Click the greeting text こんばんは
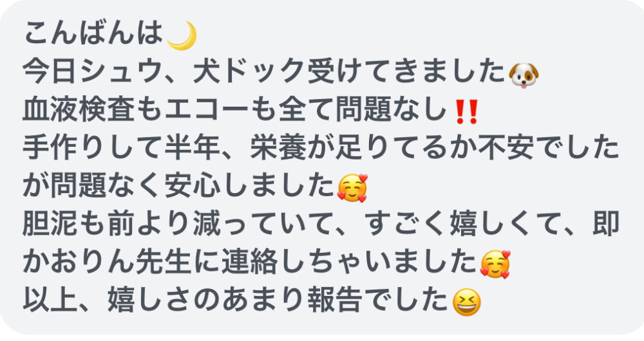The width and height of the screenshot is (644, 341). coord(93,33)
